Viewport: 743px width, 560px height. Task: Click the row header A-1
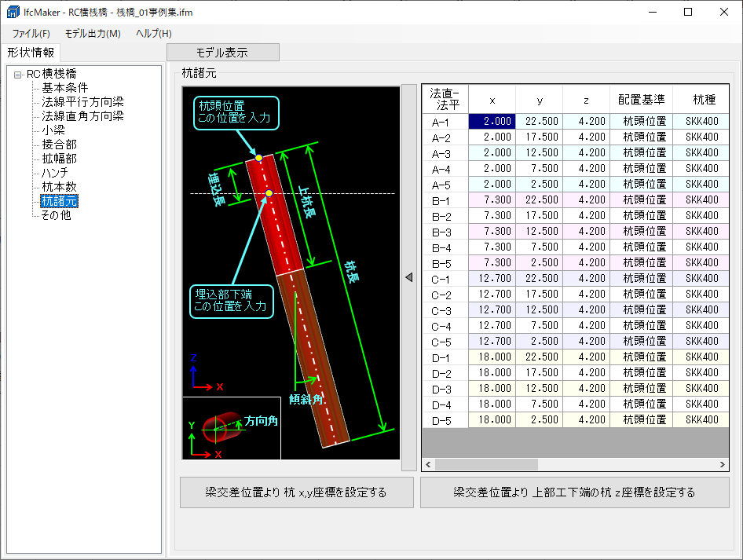pyautogui.click(x=445, y=122)
